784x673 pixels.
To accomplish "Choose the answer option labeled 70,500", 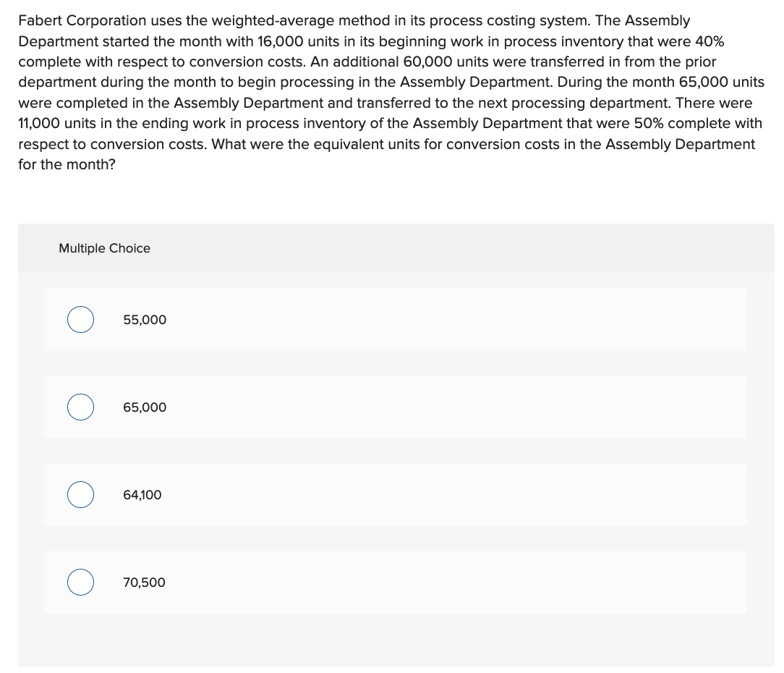I will tap(395, 582).
